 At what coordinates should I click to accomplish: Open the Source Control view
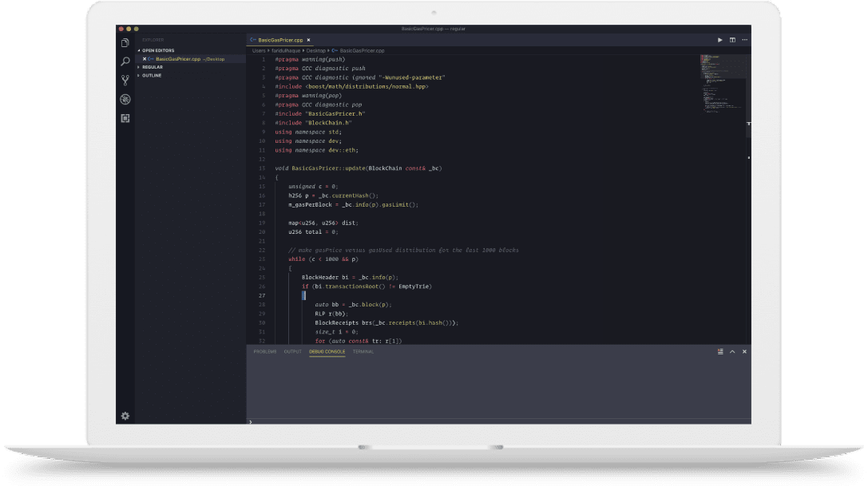coord(125,80)
